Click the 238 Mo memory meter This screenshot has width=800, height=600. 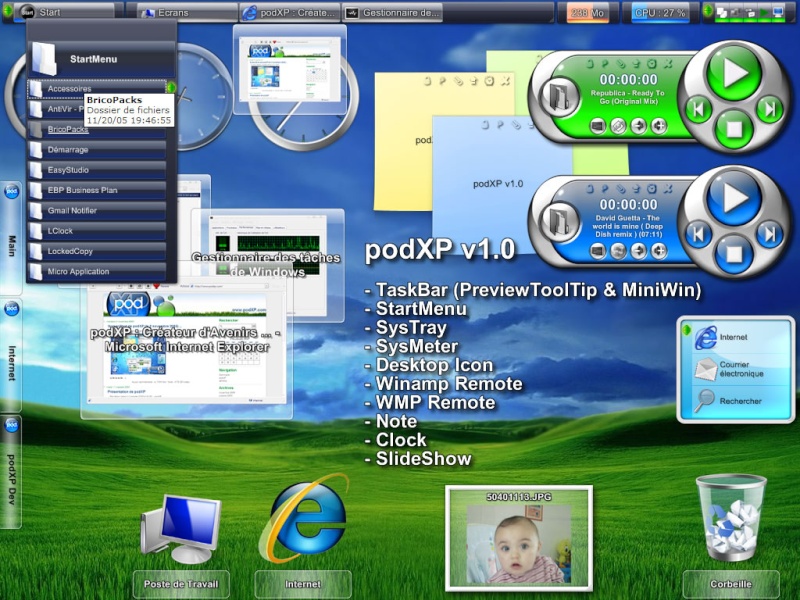coord(587,13)
